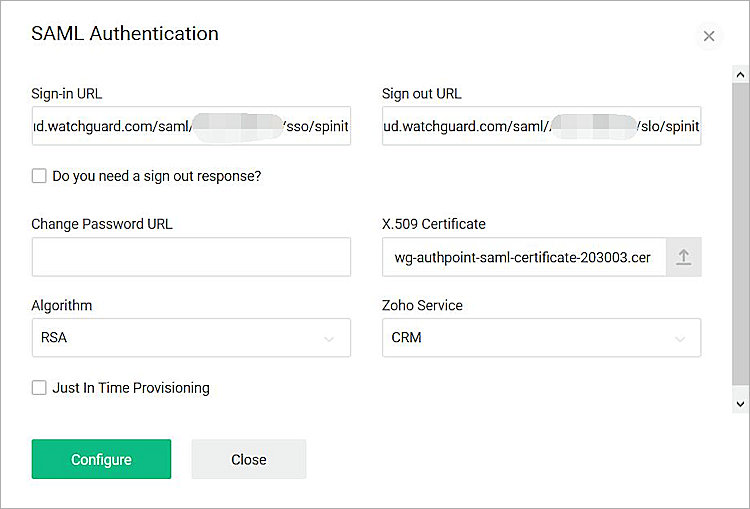Tick the Just In Time Provisioning checkbox
Image resolution: width=750 pixels, height=509 pixels.
pos(39,388)
